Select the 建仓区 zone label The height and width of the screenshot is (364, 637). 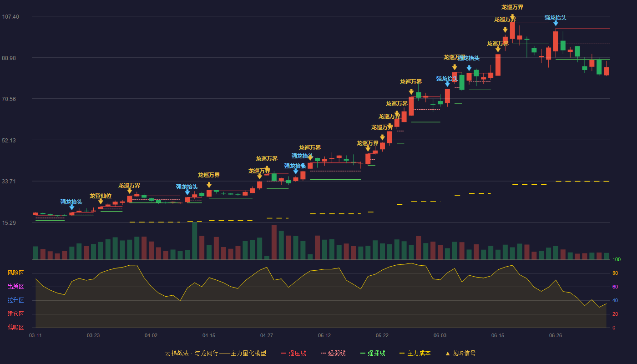click(15, 314)
